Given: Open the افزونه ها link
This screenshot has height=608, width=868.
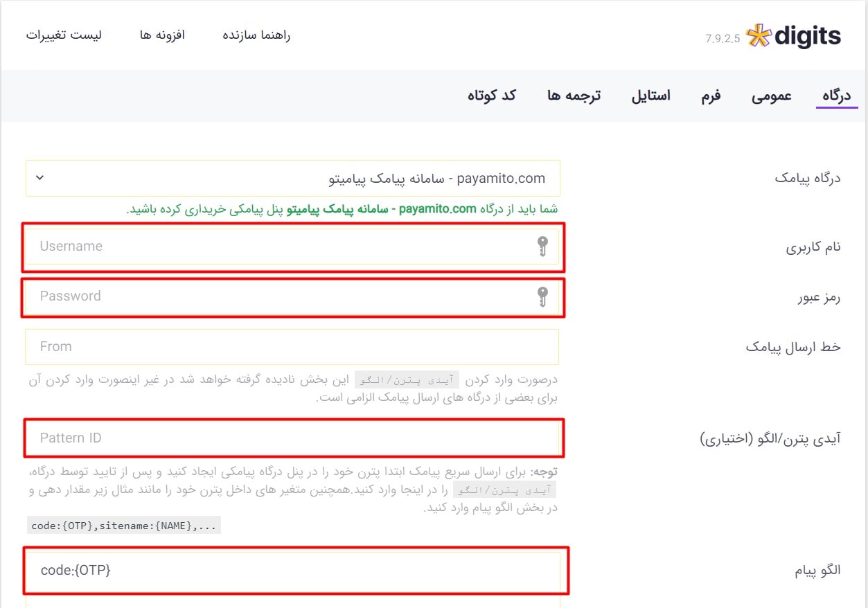Looking at the screenshot, I should tap(162, 35).
